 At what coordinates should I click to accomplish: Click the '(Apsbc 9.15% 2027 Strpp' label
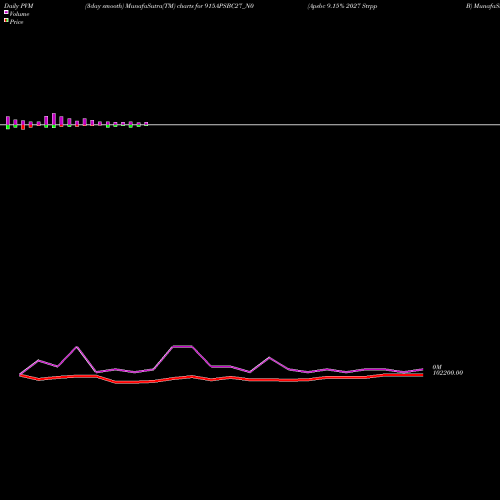[342, 6]
